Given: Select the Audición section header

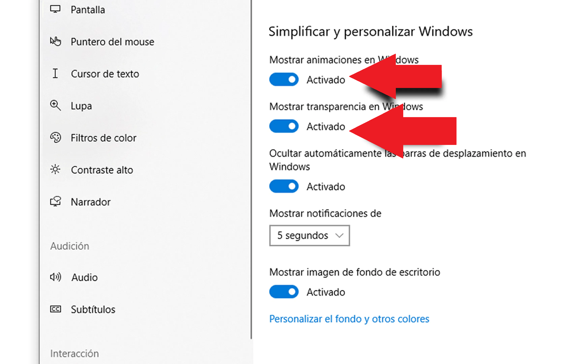Looking at the screenshot, I should point(70,246).
